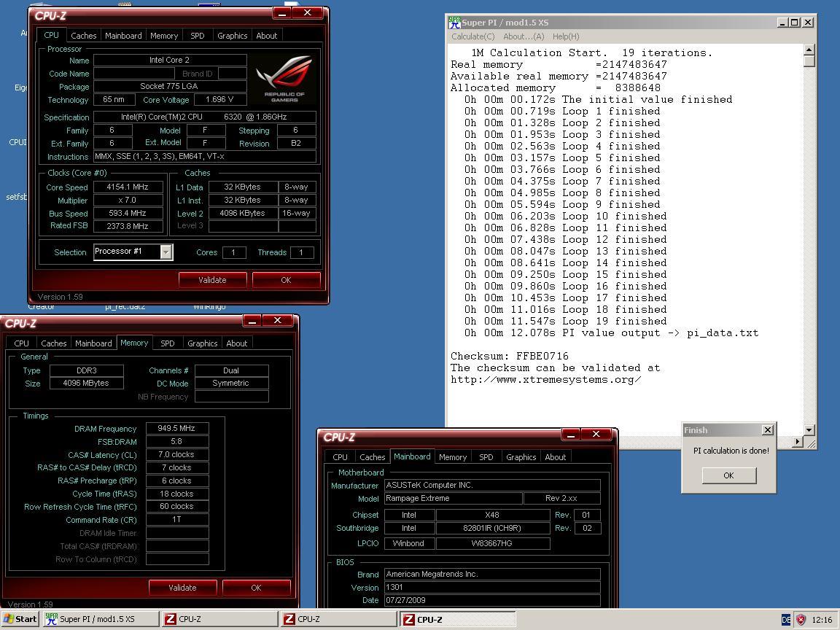
Task: Click the FSB:DRAM 5:8 ratio field
Action: click(x=176, y=441)
